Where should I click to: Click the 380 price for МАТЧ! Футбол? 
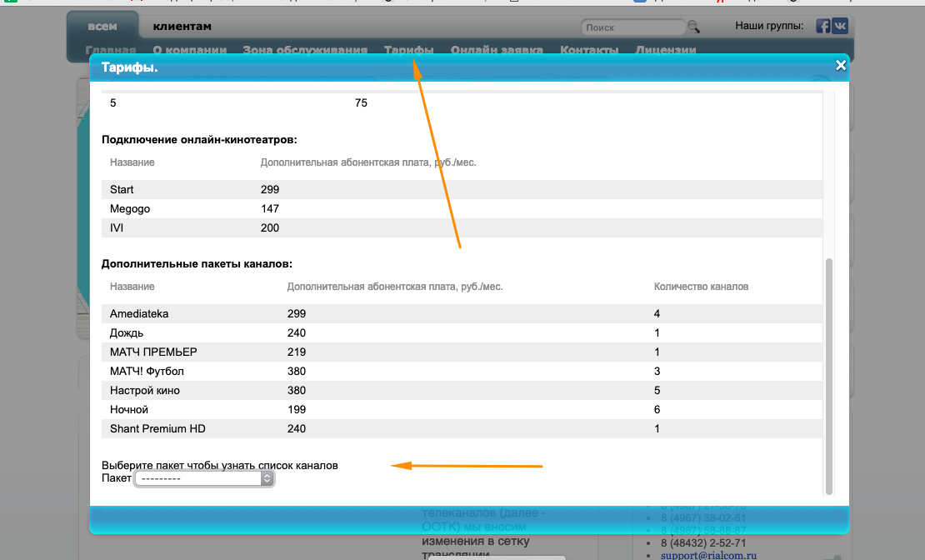click(x=296, y=371)
